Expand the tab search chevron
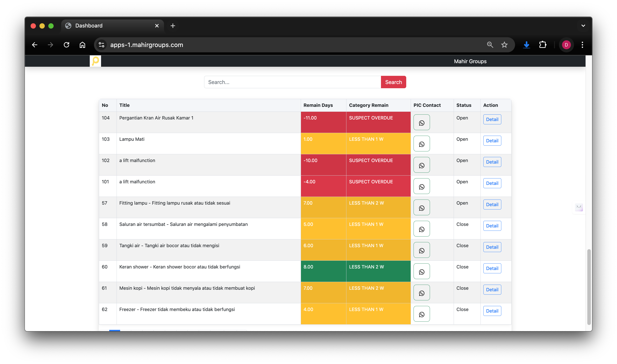Screen dimensions: 617x364 click(583, 26)
